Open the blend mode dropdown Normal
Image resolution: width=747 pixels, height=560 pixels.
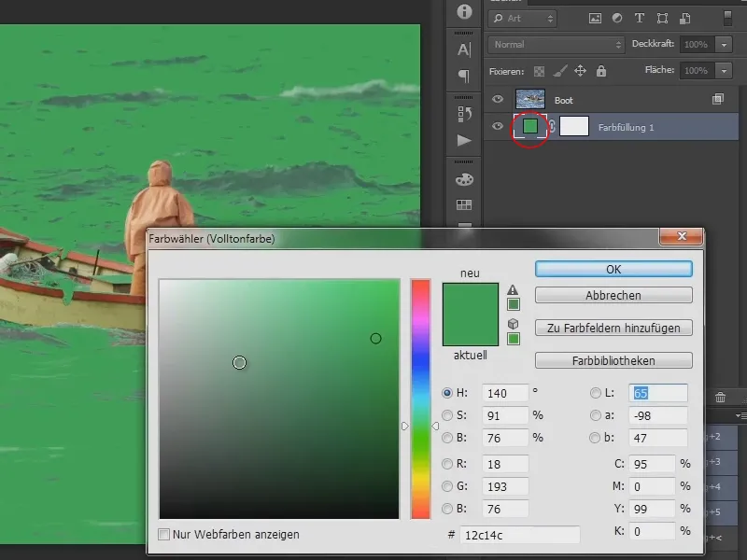pyautogui.click(x=557, y=44)
